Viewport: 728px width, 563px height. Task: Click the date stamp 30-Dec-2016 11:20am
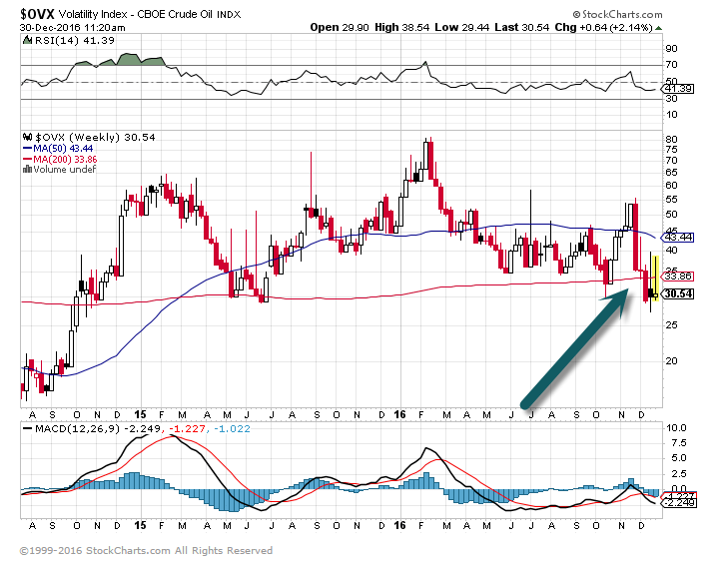pyautogui.click(x=73, y=28)
